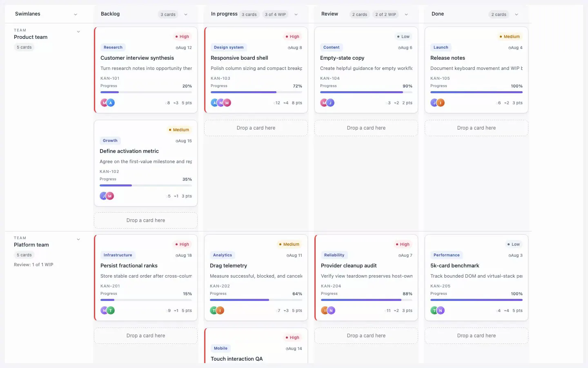588x368 pixels.
Task: Click avatar N on 5k-card benchmark card
Action: click(441, 311)
